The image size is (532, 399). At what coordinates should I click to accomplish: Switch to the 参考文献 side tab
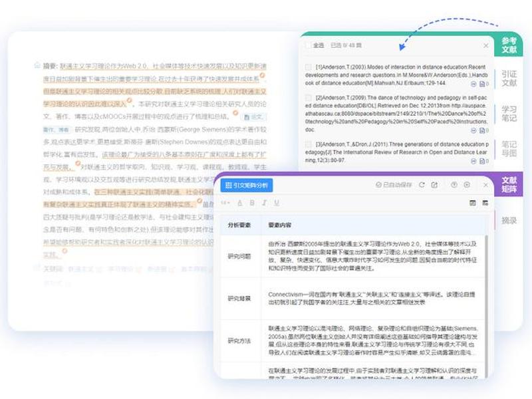509,45
